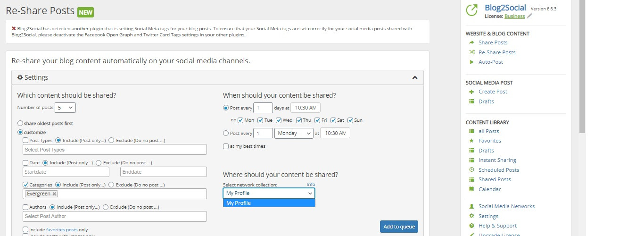Open the Monday weekday dropdown
644x236 pixels.
click(294, 134)
